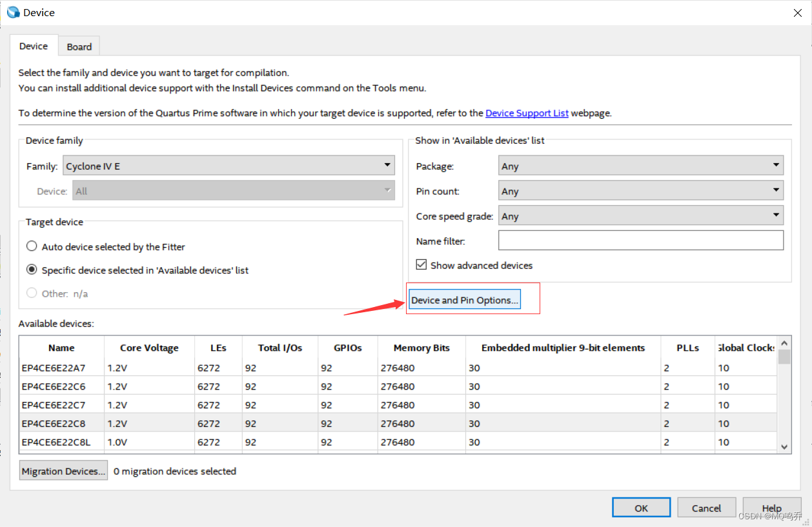Click the Cancel button

706,508
